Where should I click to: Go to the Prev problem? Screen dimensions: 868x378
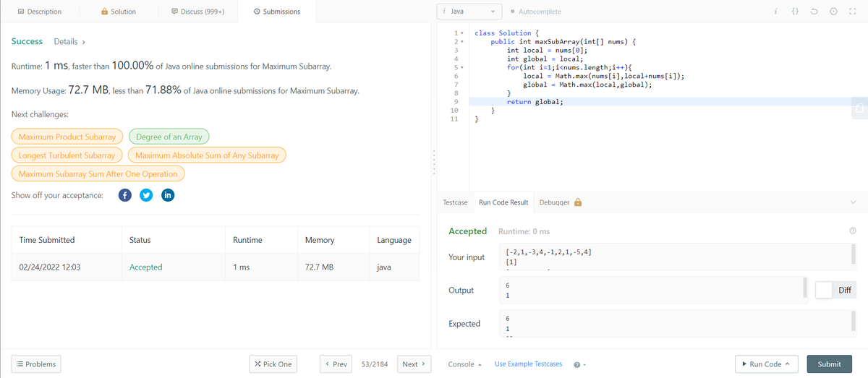pos(338,364)
